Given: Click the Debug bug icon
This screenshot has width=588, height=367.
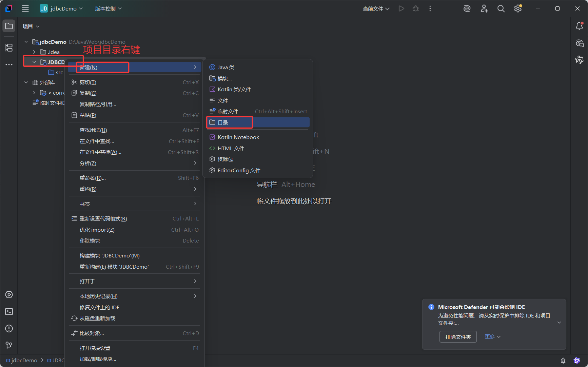Looking at the screenshot, I should 416,8.
